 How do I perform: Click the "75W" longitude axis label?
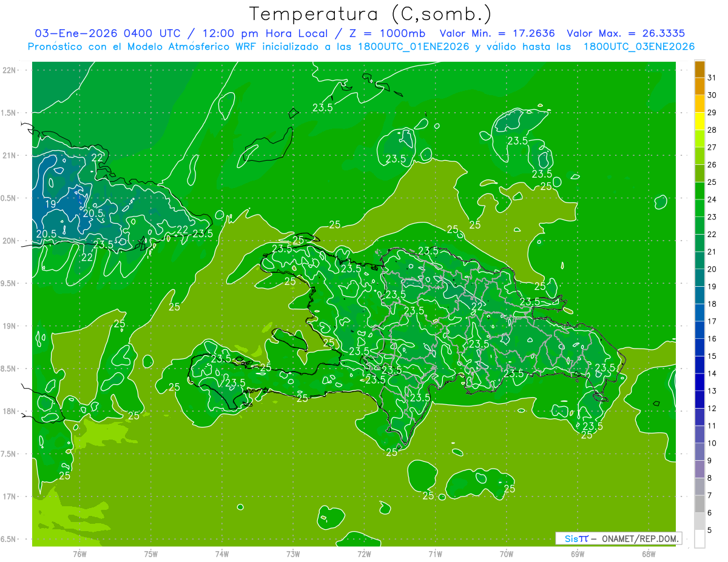[x=151, y=554]
